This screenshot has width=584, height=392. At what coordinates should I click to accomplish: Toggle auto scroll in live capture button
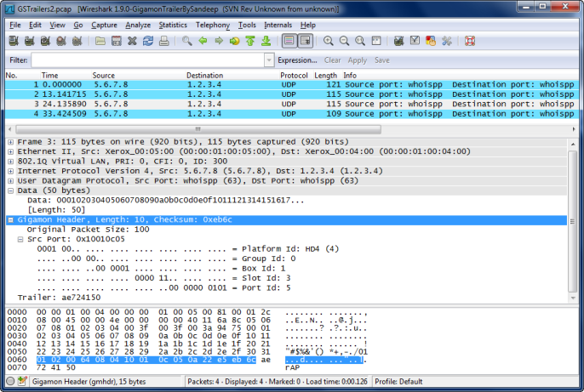pyautogui.click(x=306, y=41)
